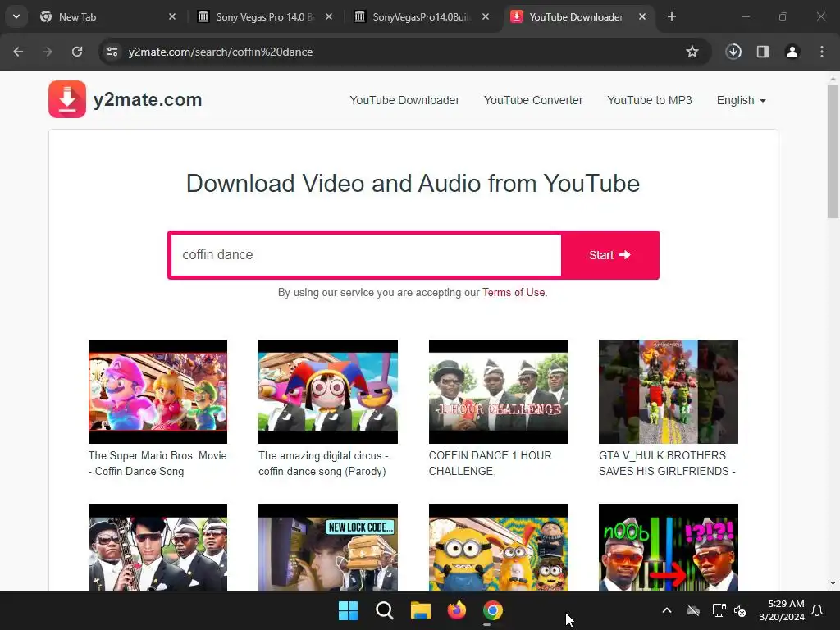Click muted volume tray icon
Screen dimensions: 840x630
pyautogui.click(x=740, y=610)
